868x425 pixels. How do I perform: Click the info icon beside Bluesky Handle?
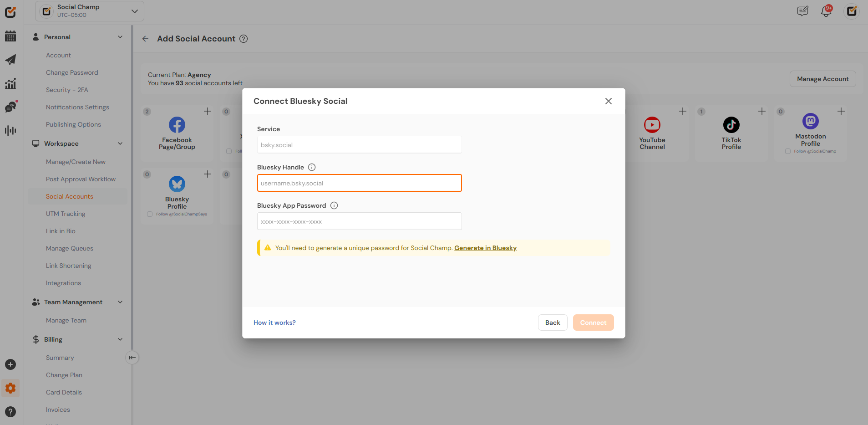[312, 167]
